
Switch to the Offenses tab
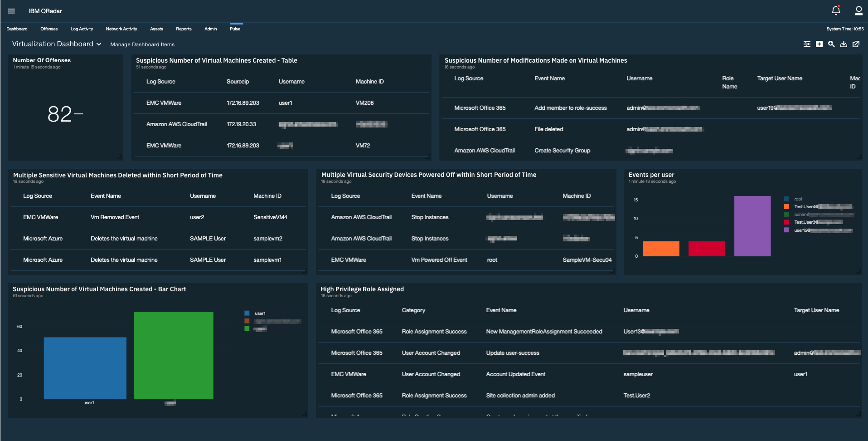click(48, 29)
